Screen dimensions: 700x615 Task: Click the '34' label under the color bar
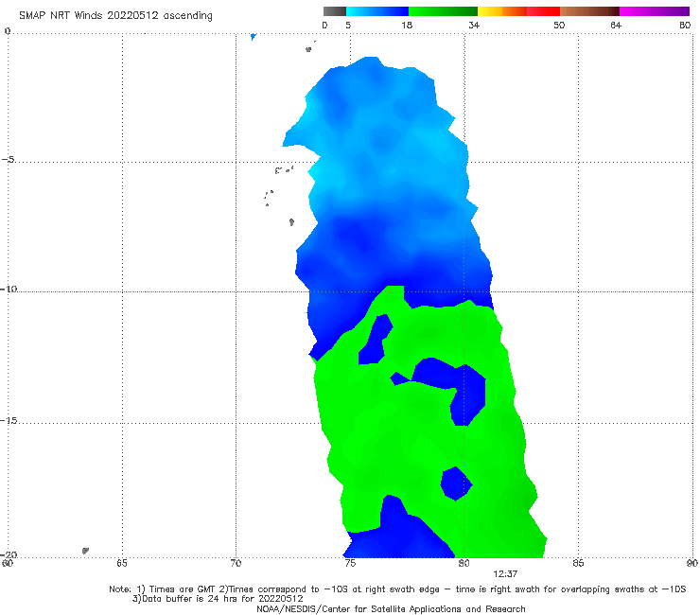474,25
